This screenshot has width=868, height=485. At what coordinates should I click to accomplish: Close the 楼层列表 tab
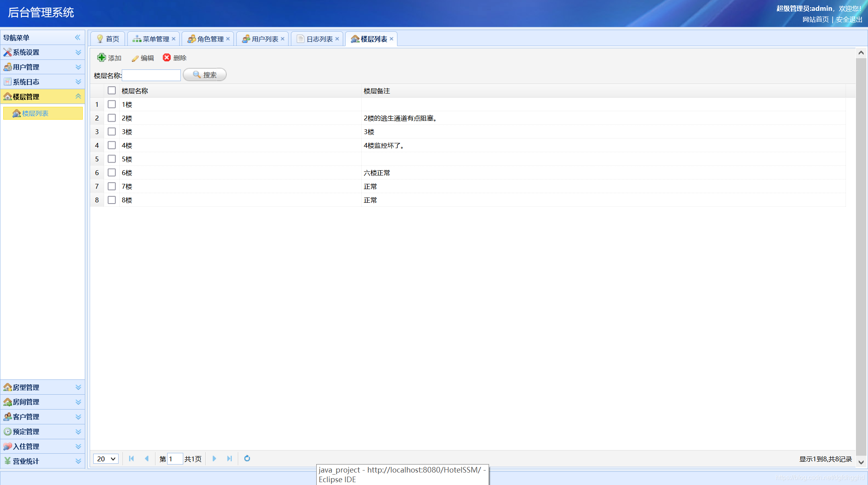click(x=391, y=39)
